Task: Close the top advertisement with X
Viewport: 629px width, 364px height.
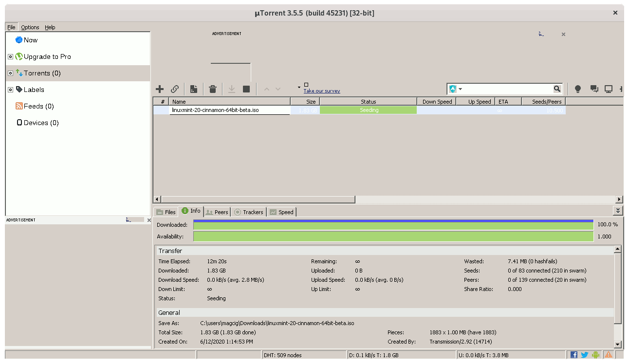Action: click(563, 34)
